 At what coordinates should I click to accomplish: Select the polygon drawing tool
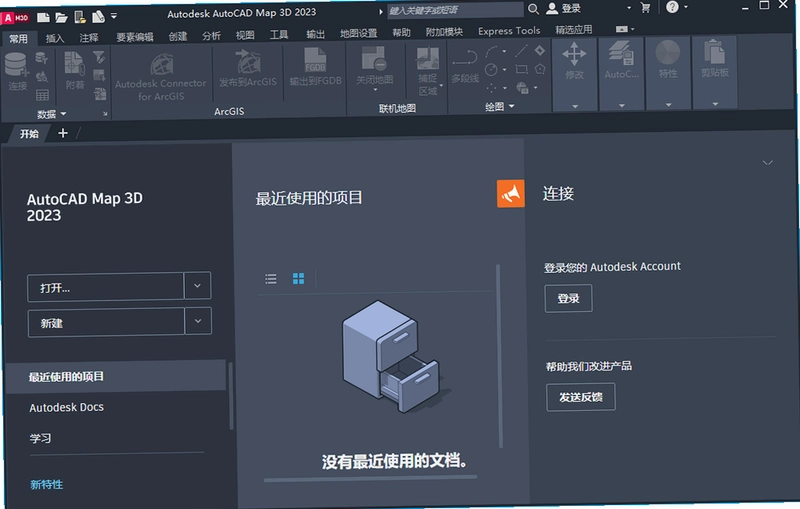tap(540, 69)
